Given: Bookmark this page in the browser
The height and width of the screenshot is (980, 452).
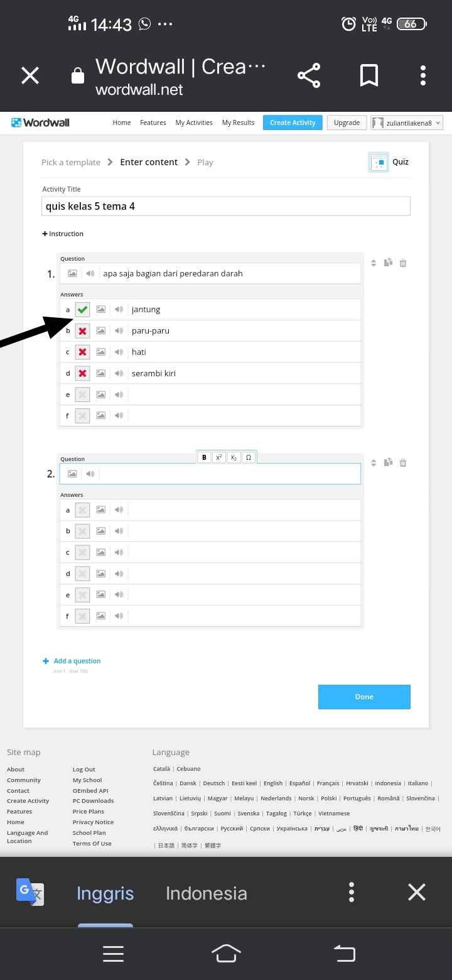Looking at the screenshot, I should point(369,75).
